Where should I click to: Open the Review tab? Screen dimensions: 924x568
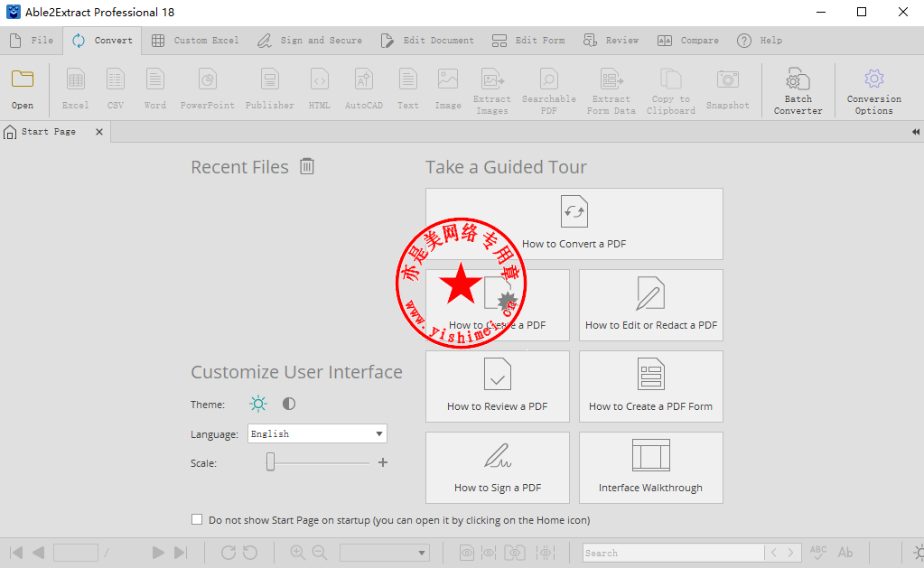(x=611, y=41)
